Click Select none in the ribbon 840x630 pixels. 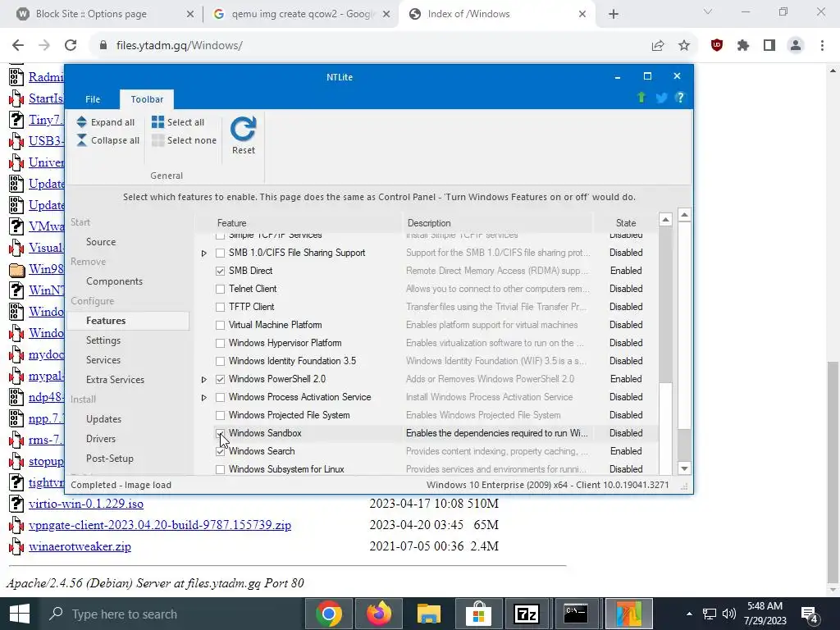click(185, 140)
